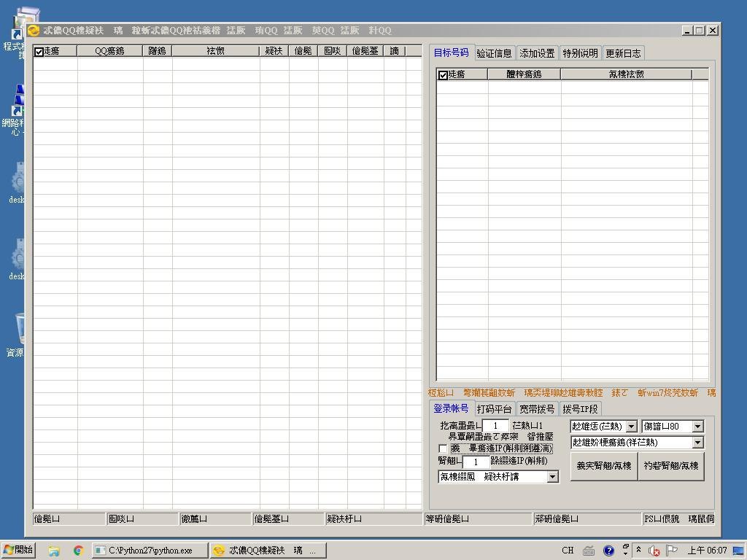
Task: Minimize the QQ tool window
Action: (x=687, y=31)
